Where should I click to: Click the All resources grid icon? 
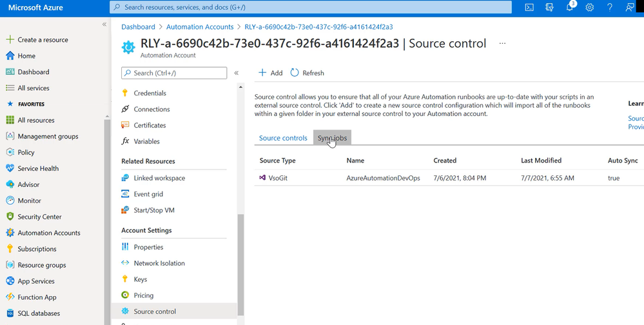pyautogui.click(x=10, y=120)
